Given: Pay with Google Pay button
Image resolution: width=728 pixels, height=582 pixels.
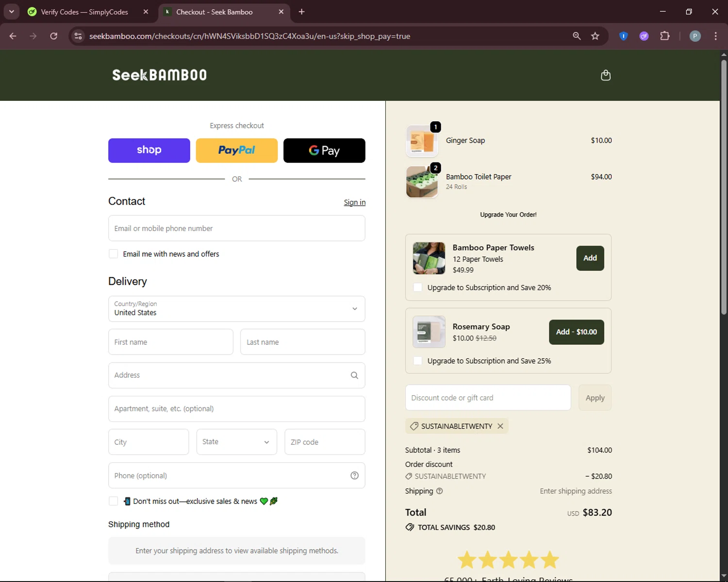Looking at the screenshot, I should [x=324, y=150].
